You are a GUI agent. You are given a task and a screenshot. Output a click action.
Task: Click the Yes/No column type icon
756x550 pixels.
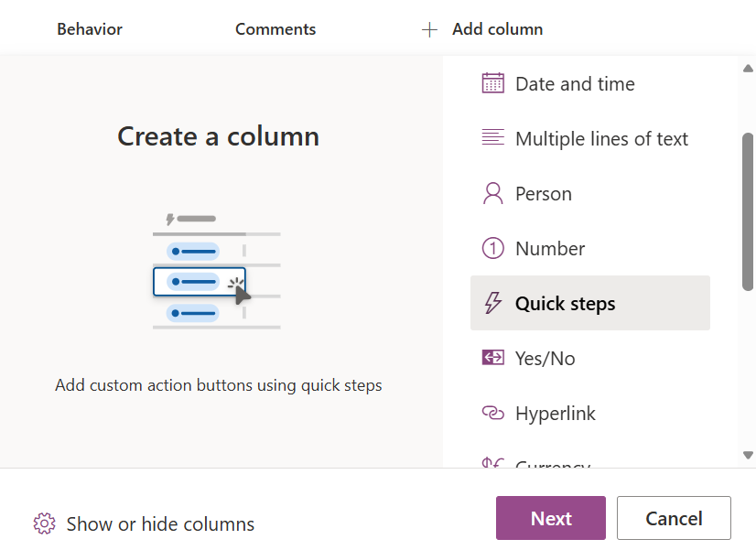coord(493,358)
